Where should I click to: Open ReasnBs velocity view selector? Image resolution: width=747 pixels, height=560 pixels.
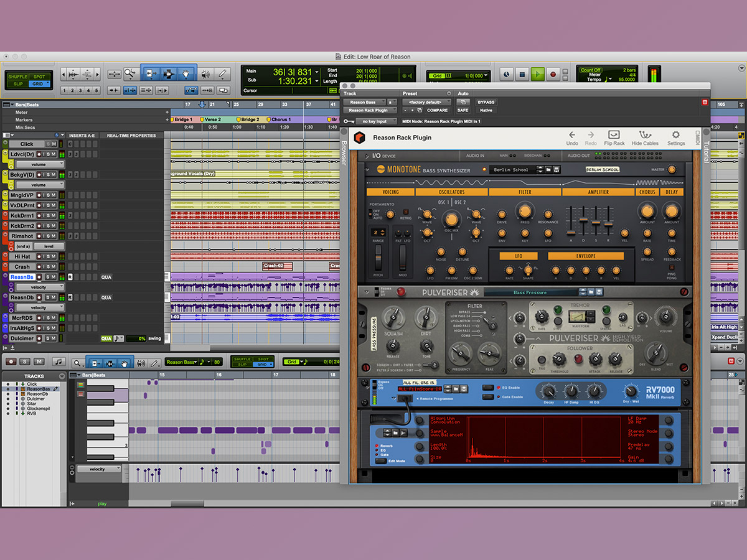[x=40, y=287]
